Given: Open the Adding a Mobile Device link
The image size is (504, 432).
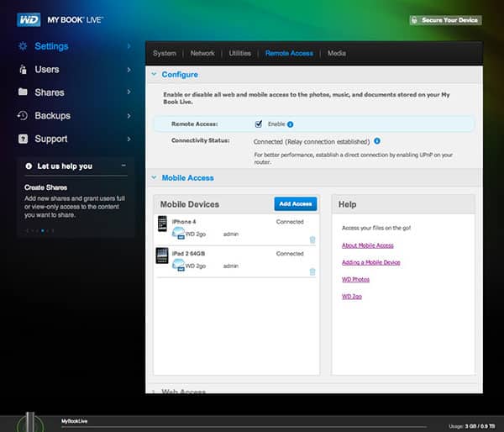Looking at the screenshot, I should pos(371,262).
